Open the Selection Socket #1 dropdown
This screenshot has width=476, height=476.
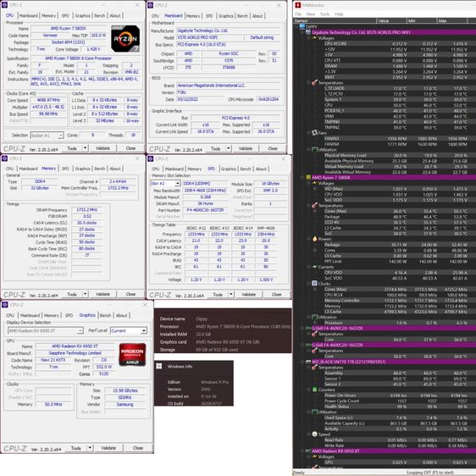click(x=60, y=136)
